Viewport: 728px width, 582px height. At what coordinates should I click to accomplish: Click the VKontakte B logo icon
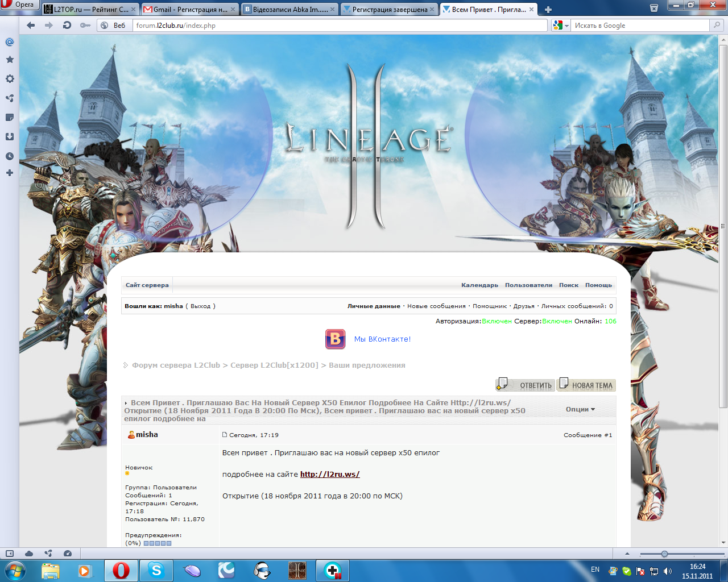tap(336, 339)
